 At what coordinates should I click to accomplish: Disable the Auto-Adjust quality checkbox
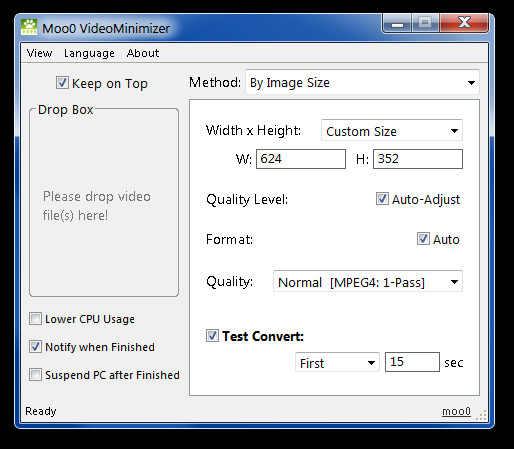pos(382,199)
